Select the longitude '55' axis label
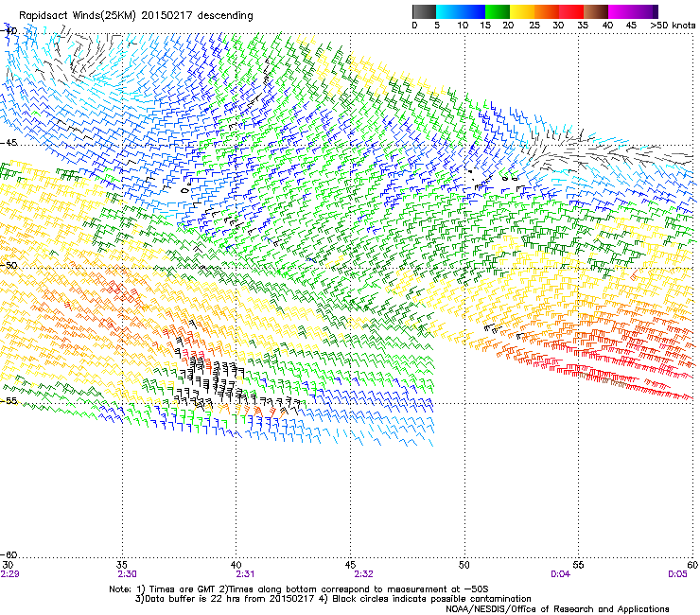 click(x=578, y=565)
